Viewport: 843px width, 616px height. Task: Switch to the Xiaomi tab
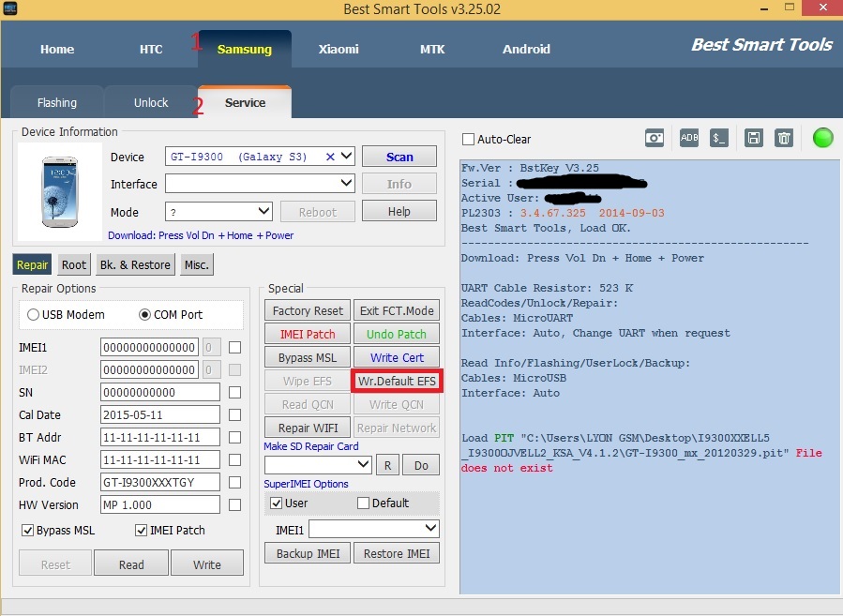339,49
